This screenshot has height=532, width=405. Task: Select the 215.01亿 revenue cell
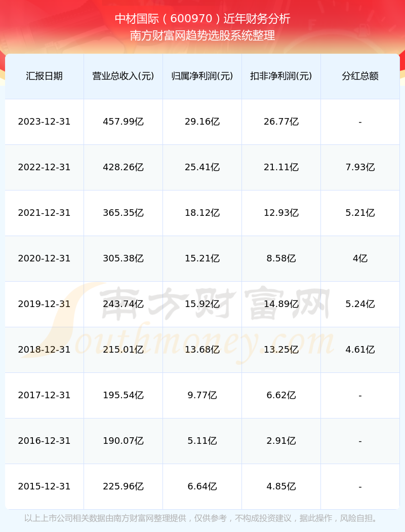tap(124, 350)
